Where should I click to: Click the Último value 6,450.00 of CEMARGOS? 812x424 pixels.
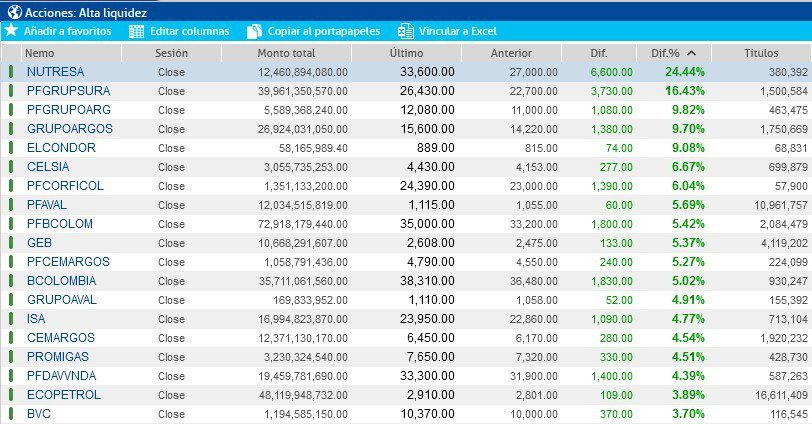coord(431,338)
